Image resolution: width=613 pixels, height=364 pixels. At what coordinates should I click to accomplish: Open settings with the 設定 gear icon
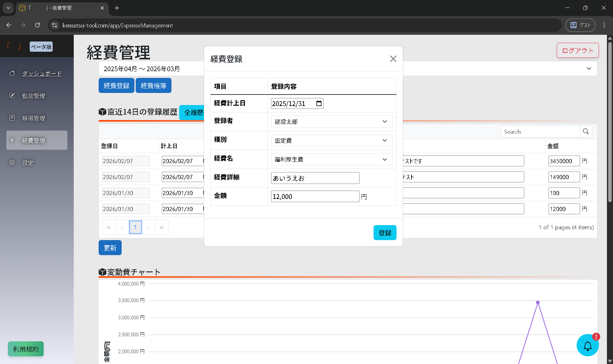(x=12, y=163)
